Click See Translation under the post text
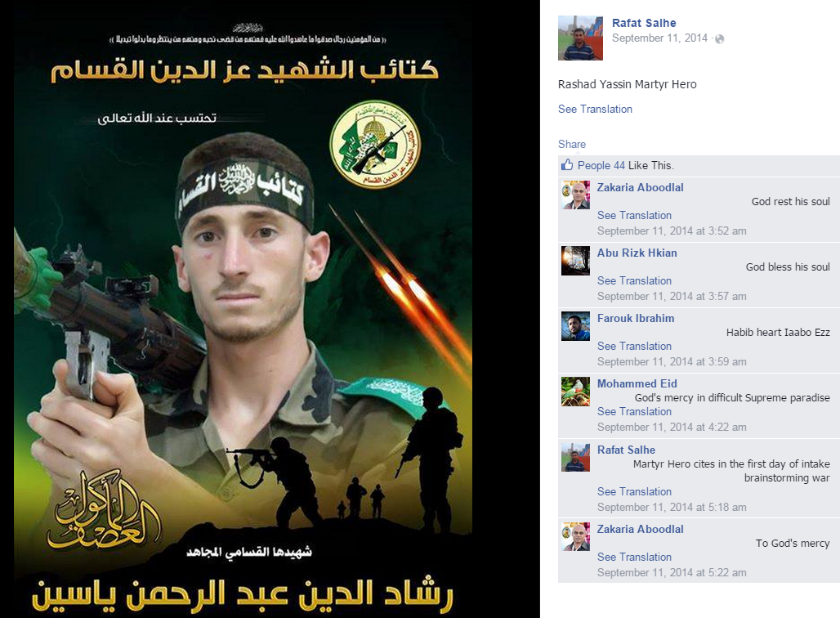 pyautogui.click(x=595, y=109)
